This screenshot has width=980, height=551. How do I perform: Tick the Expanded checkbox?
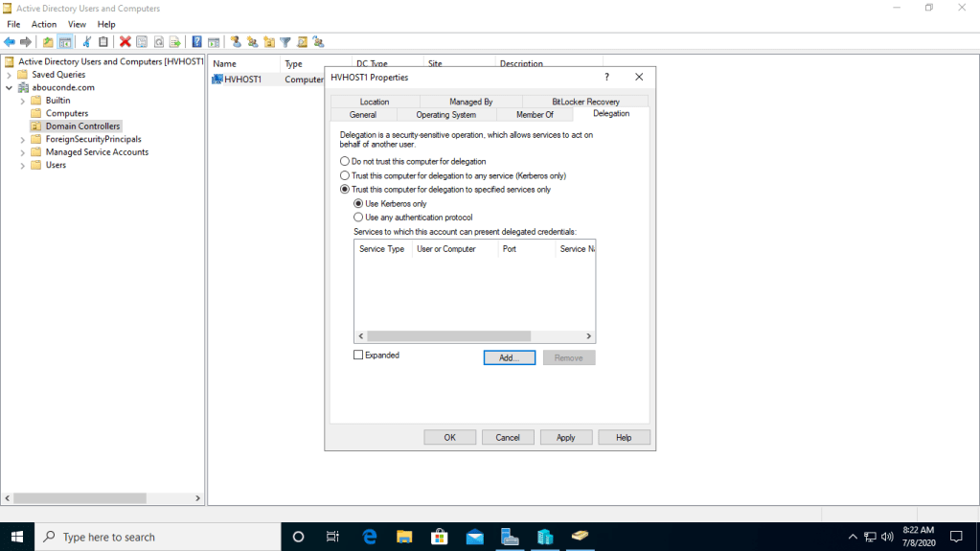[359, 355]
